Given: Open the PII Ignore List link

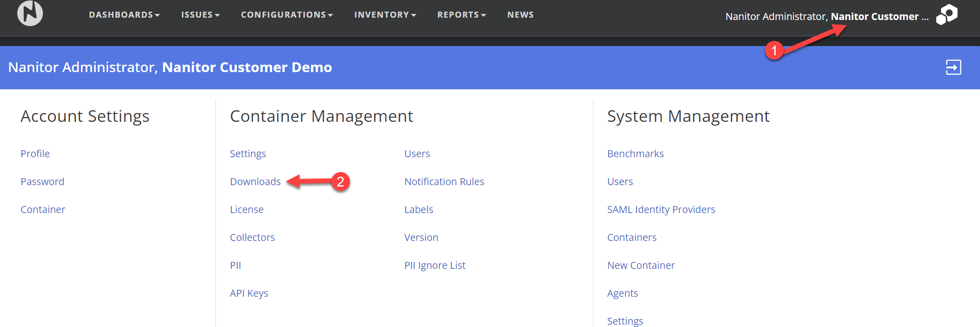Looking at the screenshot, I should coord(435,266).
